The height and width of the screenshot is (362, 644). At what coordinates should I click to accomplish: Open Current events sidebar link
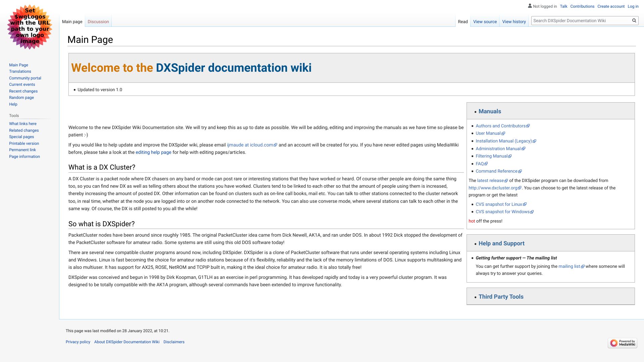click(22, 84)
